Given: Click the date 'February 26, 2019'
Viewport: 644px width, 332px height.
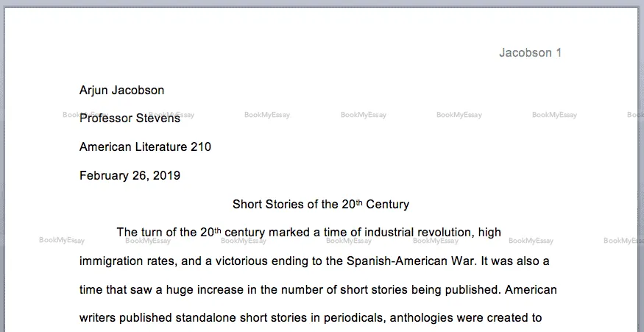Looking at the screenshot, I should (x=130, y=175).
